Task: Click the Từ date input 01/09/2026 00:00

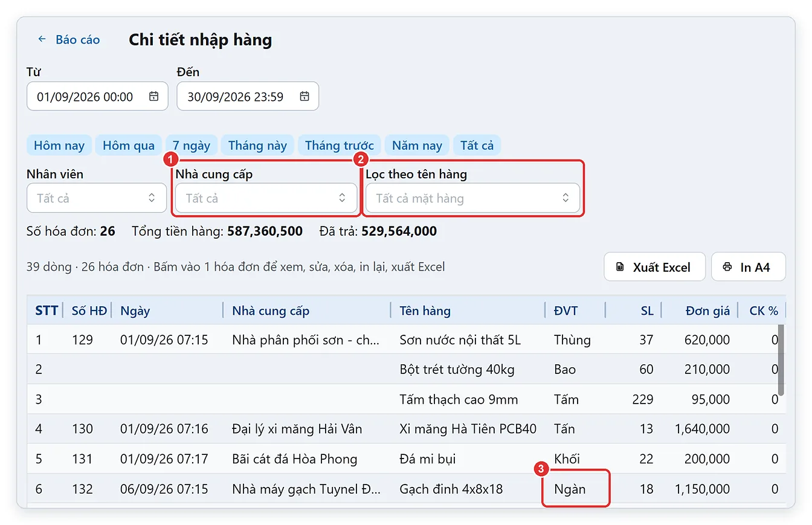Action: (x=97, y=97)
